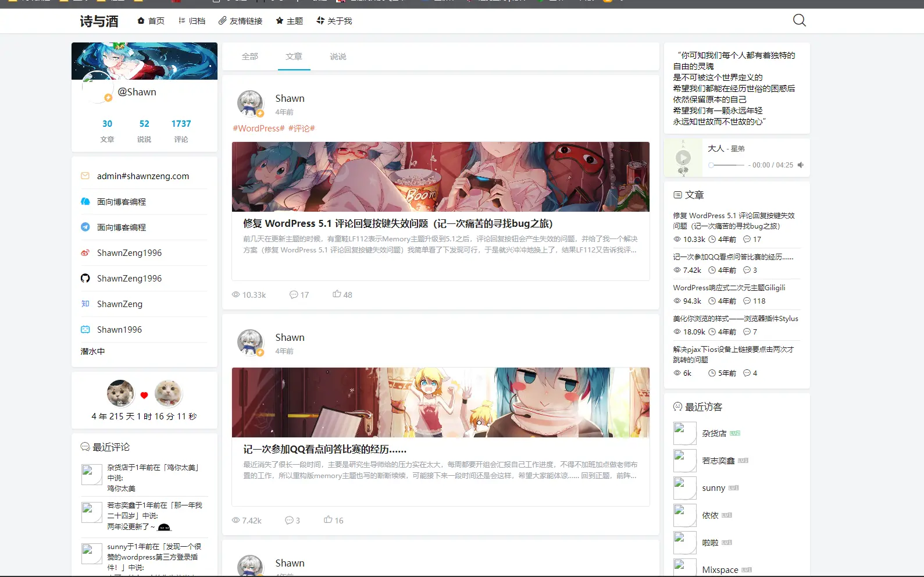
Task: Click the @Shawn profile name
Action: point(137,92)
